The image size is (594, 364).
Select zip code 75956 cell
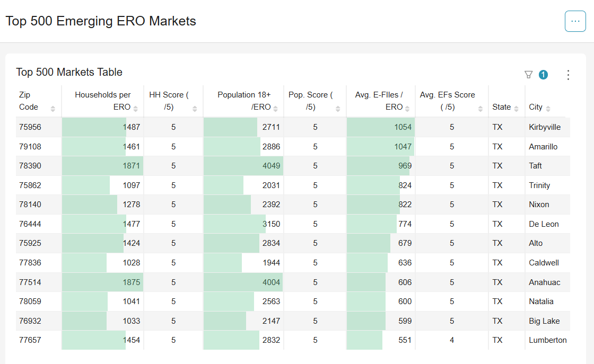(38, 127)
